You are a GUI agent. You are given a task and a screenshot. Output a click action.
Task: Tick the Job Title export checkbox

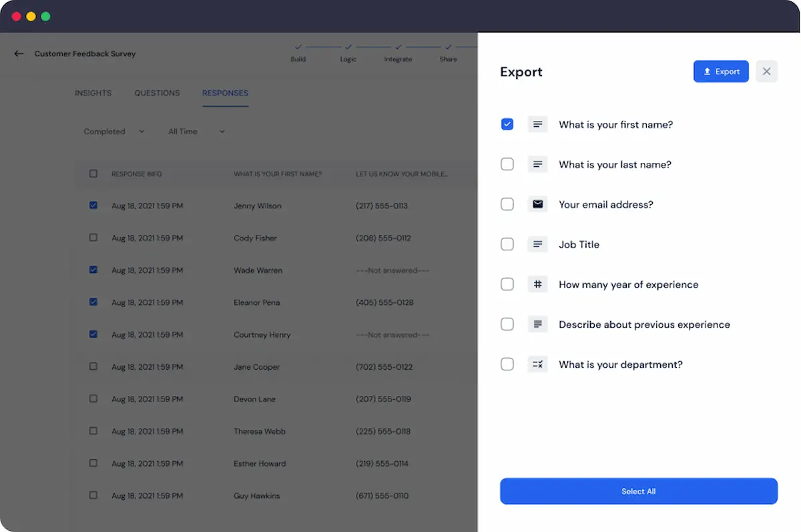[507, 244]
